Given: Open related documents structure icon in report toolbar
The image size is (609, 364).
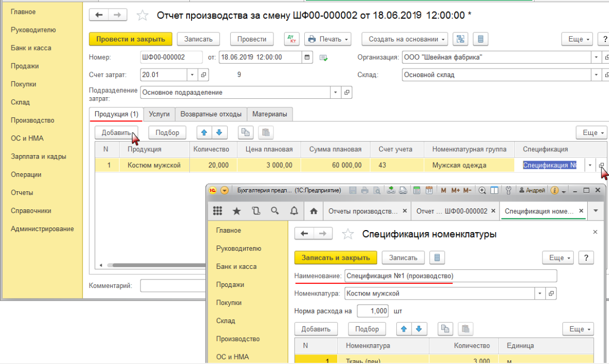Looking at the screenshot, I should coord(460,39).
